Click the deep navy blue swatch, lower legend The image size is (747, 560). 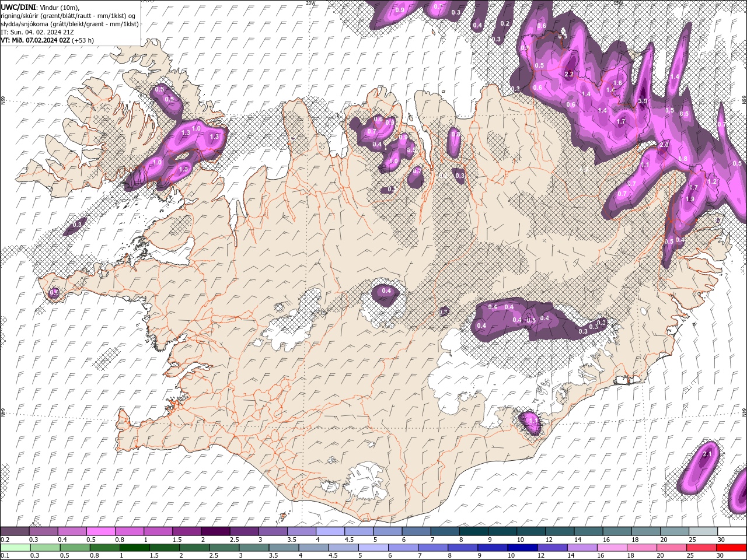coord(522,548)
